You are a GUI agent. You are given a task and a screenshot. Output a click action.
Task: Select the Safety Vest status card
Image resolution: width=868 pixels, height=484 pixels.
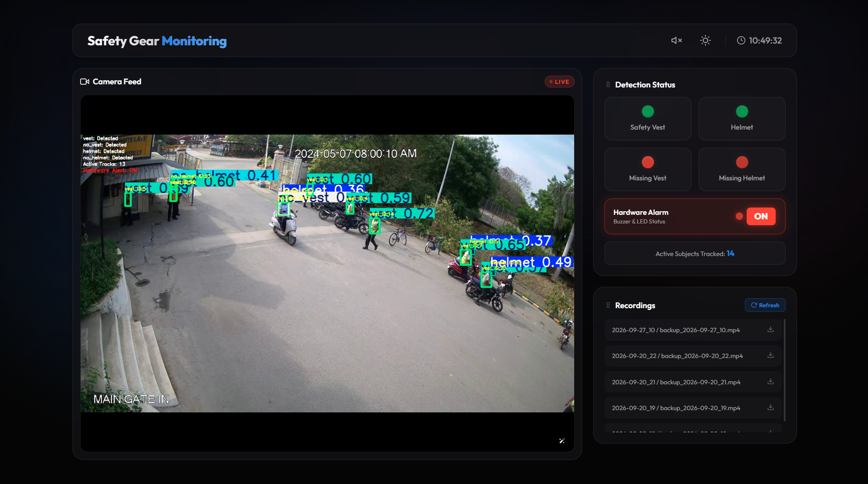[647, 119]
